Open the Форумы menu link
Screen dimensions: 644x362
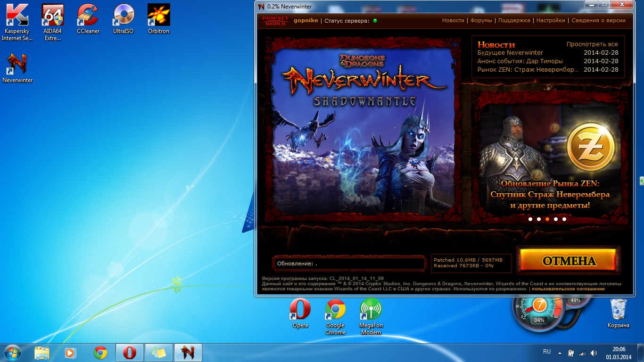pyautogui.click(x=481, y=21)
